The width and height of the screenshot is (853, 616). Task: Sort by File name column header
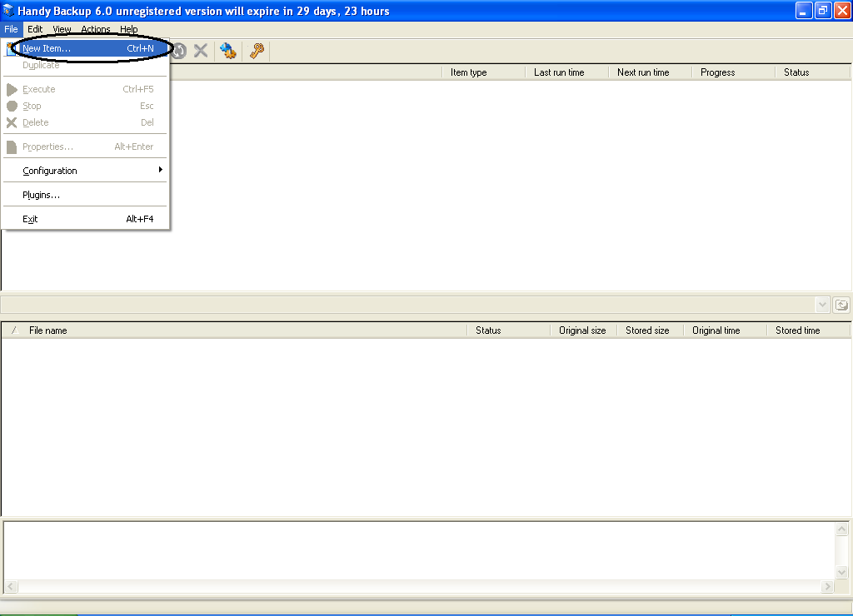pos(244,330)
